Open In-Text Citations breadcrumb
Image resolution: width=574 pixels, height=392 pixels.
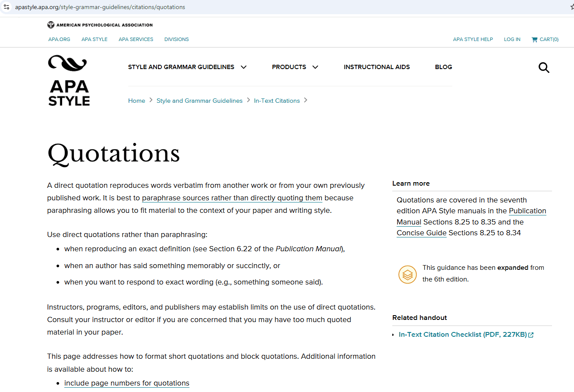(x=277, y=101)
